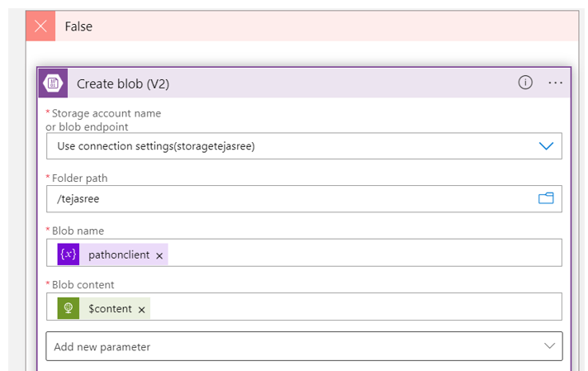Open the folder picker in Folder path

pos(545,198)
